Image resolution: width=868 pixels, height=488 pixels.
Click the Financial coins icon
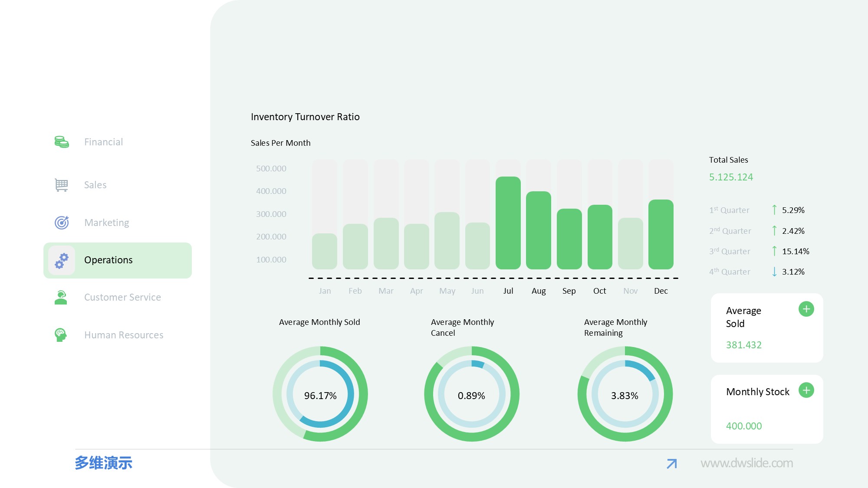coord(61,142)
